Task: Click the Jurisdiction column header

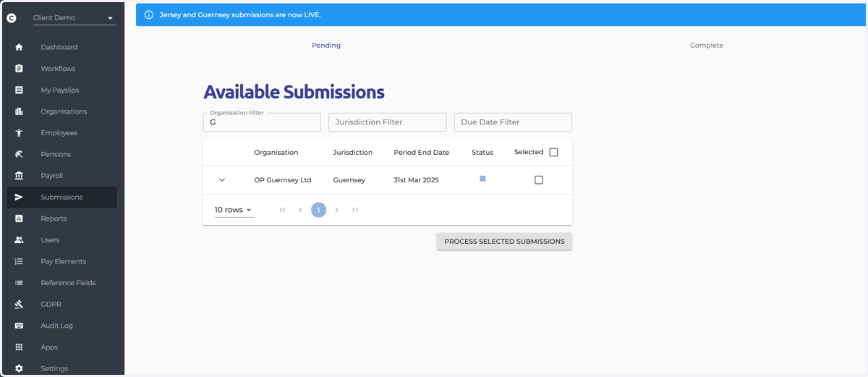Action: [x=352, y=153]
